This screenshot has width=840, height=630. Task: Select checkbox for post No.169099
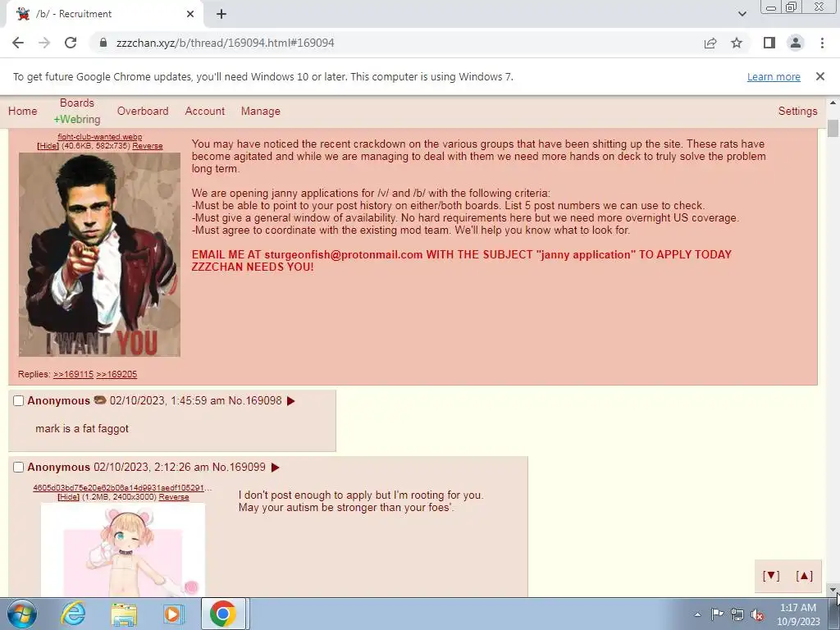(18, 467)
